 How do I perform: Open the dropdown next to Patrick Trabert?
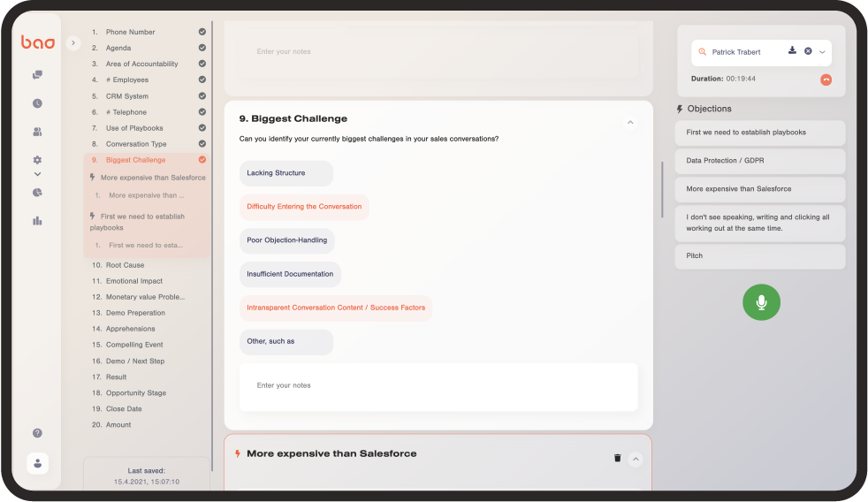point(822,52)
